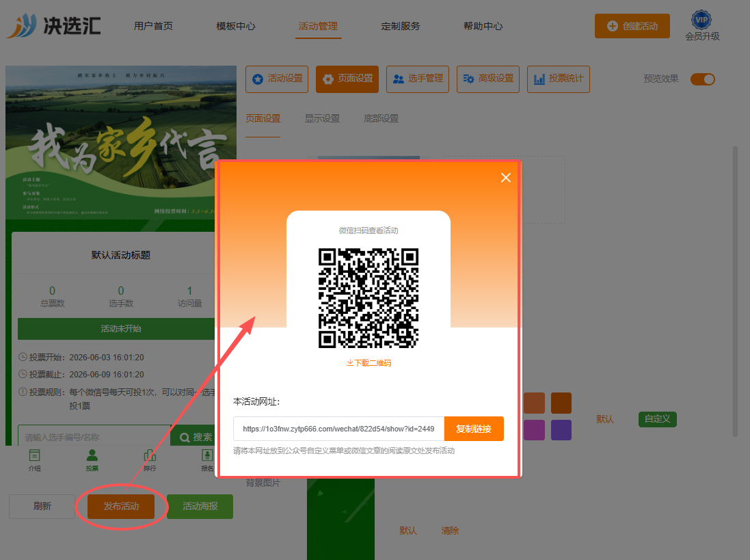Click the 刷新 button
Image resolution: width=750 pixels, height=560 pixels.
[42, 507]
